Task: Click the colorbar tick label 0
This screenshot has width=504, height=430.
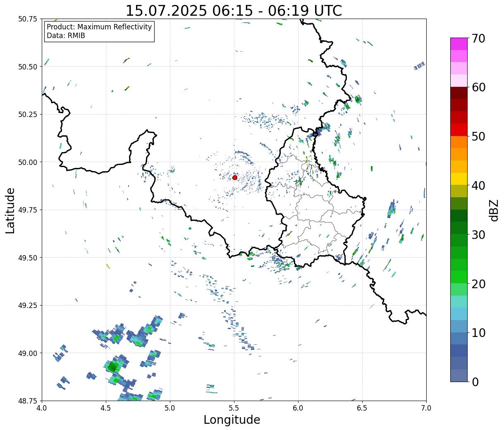Action: (x=475, y=382)
